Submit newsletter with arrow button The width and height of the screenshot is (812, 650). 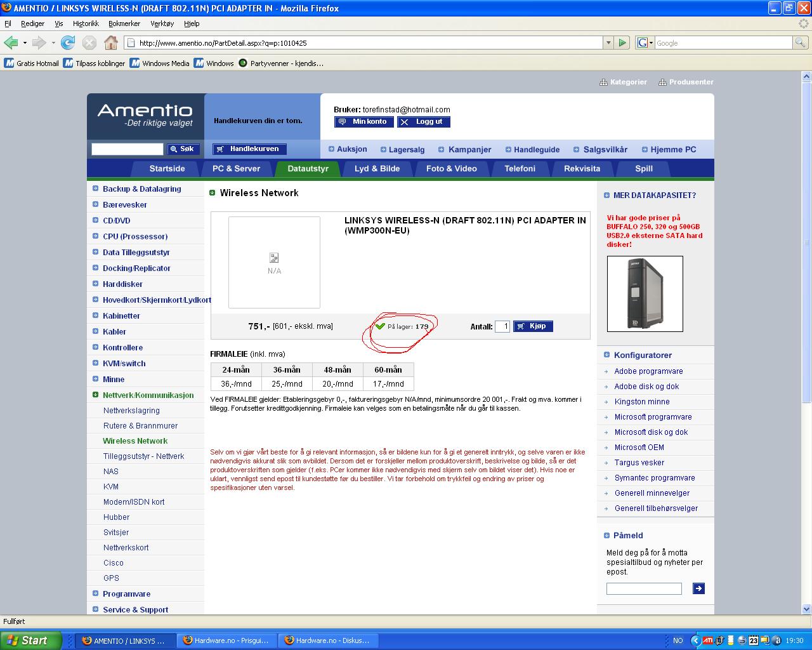point(698,588)
